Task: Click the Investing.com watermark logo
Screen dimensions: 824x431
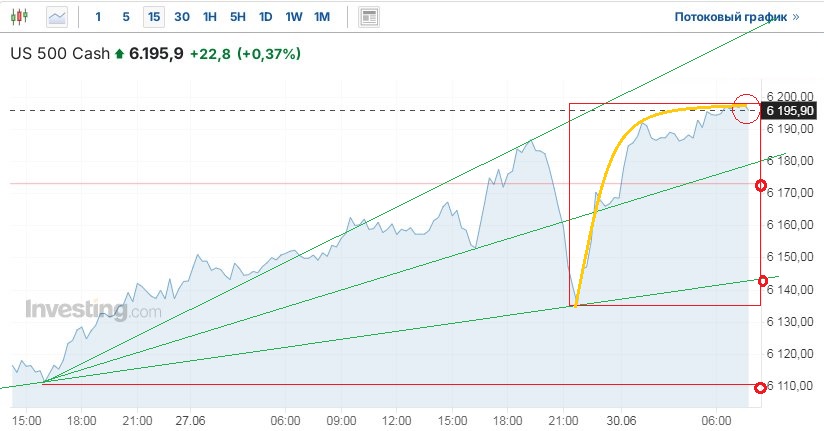Action: pyautogui.click(x=92, y=310)
